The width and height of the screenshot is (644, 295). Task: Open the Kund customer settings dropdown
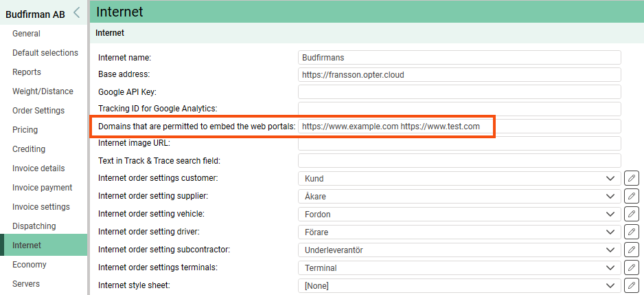point(459,179)
